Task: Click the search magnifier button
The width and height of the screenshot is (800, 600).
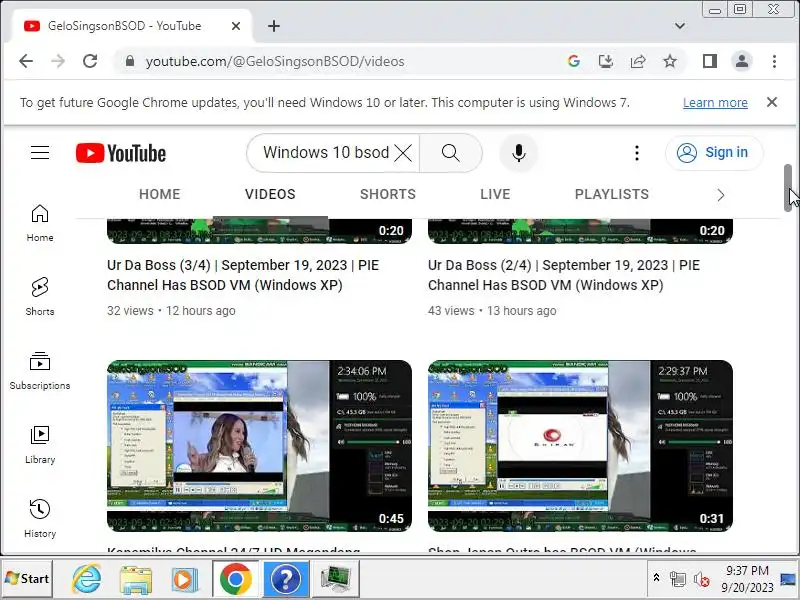Action: 451,153
